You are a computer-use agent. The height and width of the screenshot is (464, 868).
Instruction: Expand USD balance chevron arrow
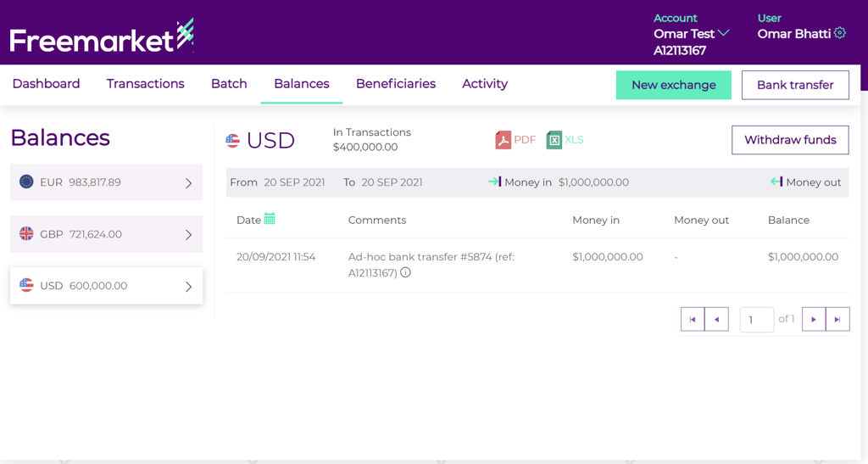(x=189, y=286)
